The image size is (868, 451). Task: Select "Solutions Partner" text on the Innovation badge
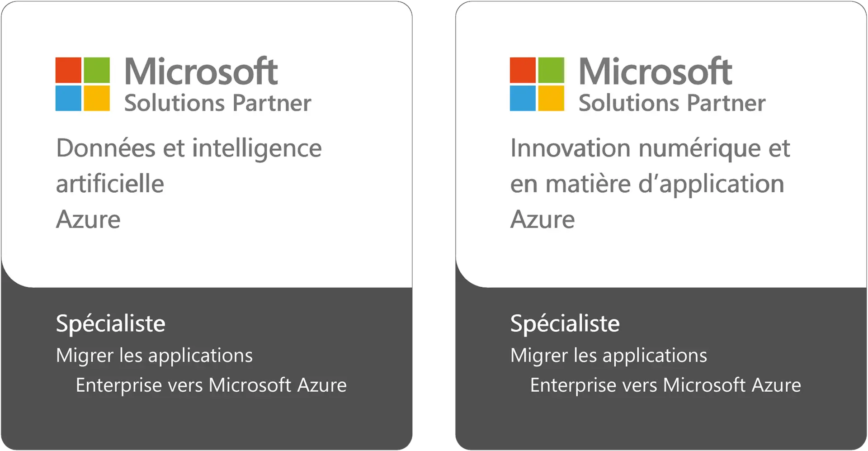click(672, 103)
